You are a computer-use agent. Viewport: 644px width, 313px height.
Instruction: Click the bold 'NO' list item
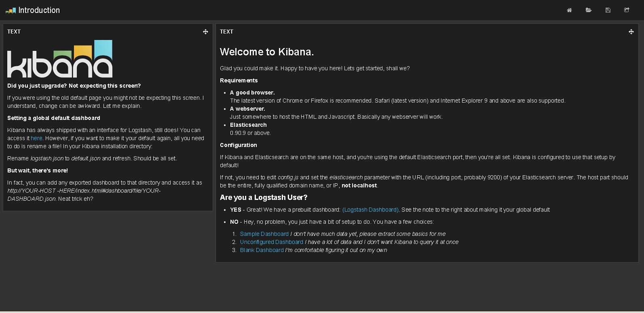pos(234,222)
